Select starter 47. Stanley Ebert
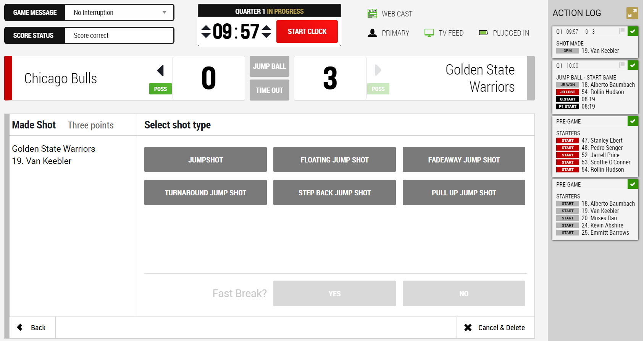Image resolution: width=644 pixels, height=341 pixels. click(589, 140)
